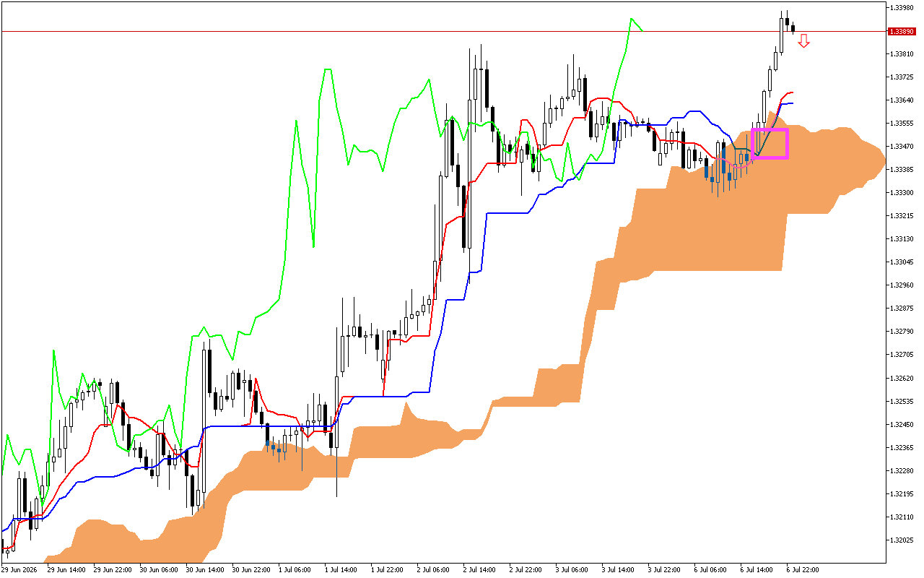Select the 6 Jul 06:00 time label
The height and width of the screenshot is (578, 924).
click(x=710, y=570)
